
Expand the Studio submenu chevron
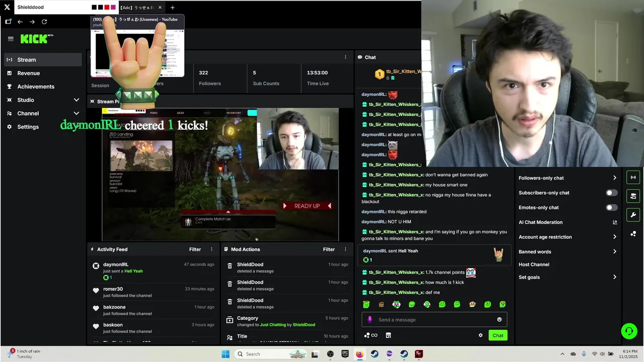point(76,100)
